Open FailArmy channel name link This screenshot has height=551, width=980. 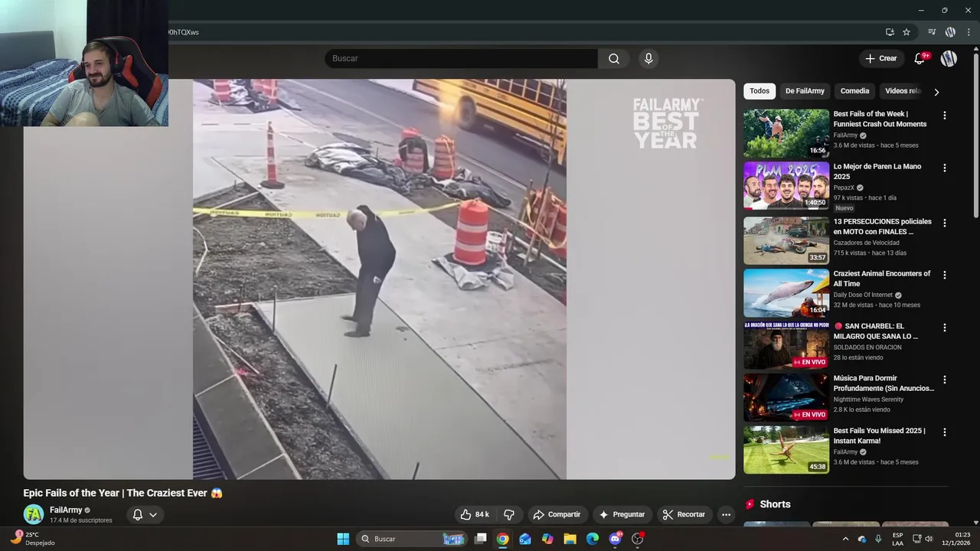click(66, 510)
